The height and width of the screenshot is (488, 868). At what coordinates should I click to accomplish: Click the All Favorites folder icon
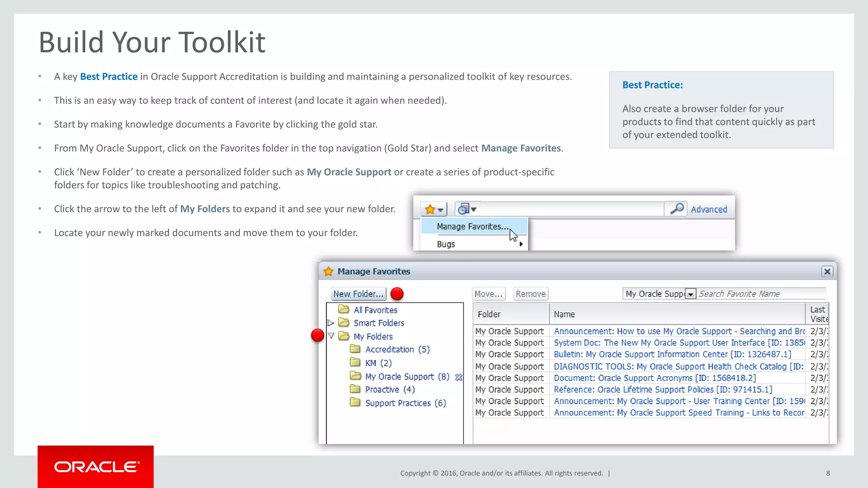344,309
